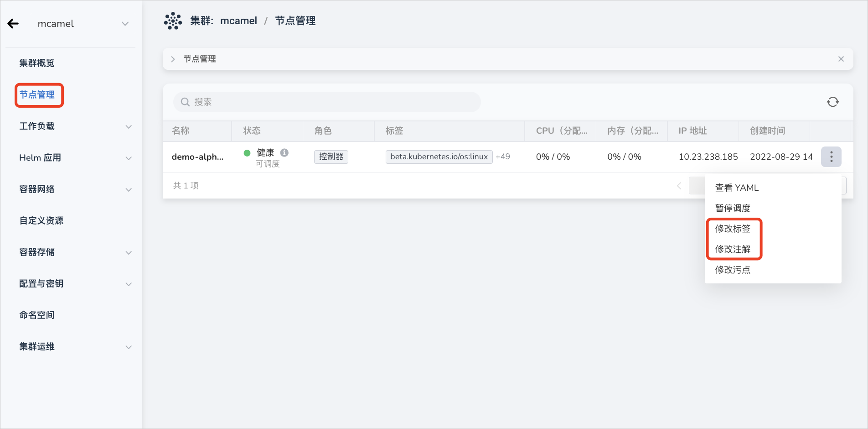The width and height of the screenshot is (868, 429).
Task: Click the IP 地址 column header
Action: point(692,131)
